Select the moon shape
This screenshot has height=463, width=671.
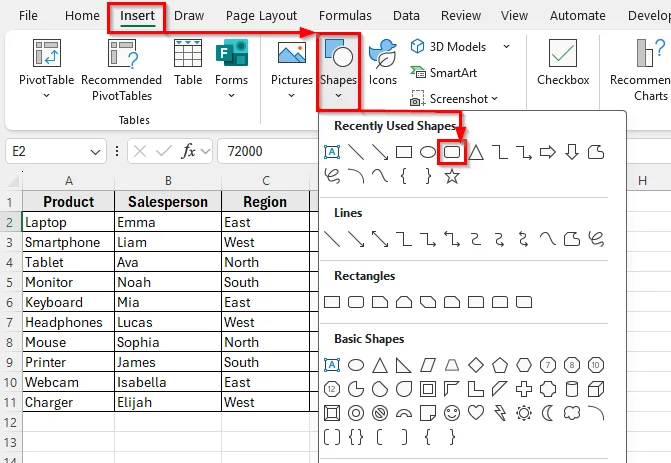point(547,413)
